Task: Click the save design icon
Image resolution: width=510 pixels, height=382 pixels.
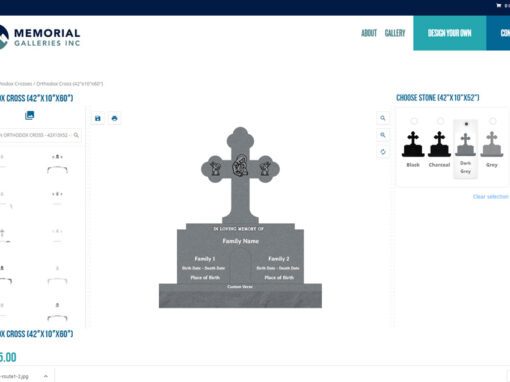Action: point(98,118)
